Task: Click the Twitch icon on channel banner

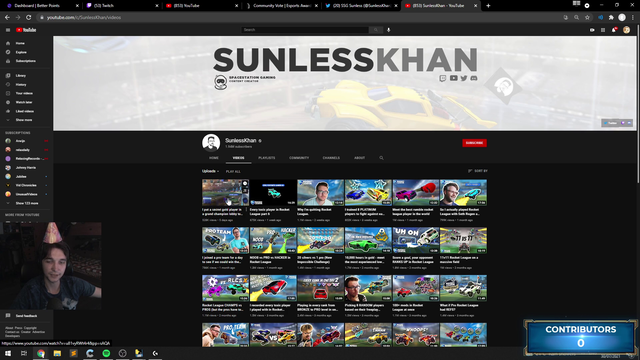Action: (x=443, y=78)
